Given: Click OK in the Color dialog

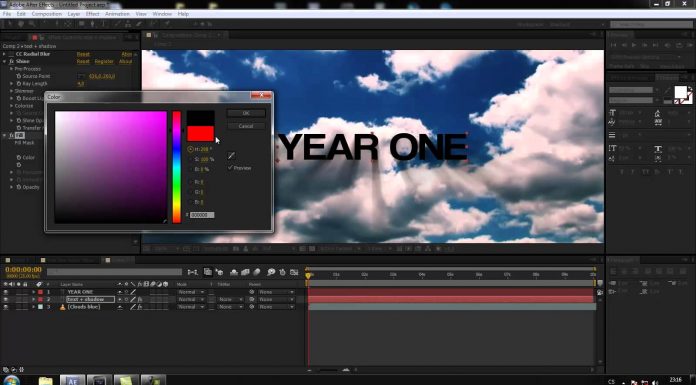Looking at the screenshot, I should click(x=246, y=113).
